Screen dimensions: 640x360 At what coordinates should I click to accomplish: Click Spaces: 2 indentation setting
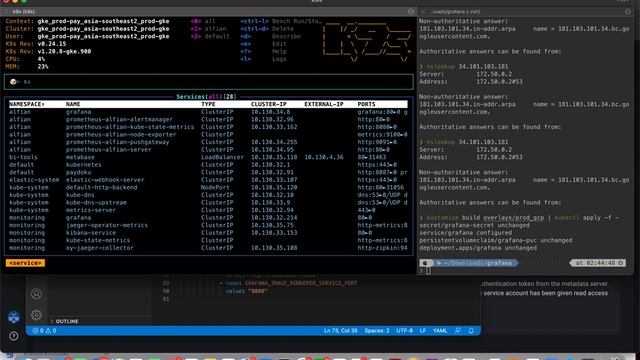377,331
